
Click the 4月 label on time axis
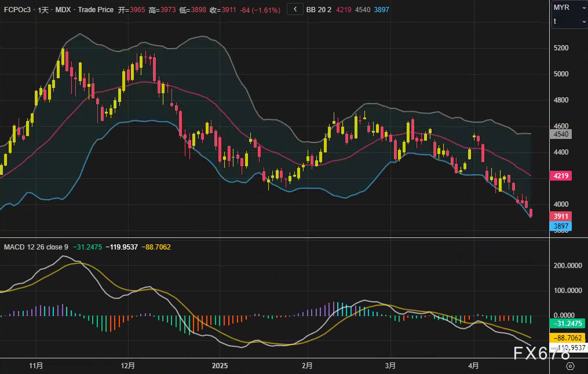pos(473,366)
